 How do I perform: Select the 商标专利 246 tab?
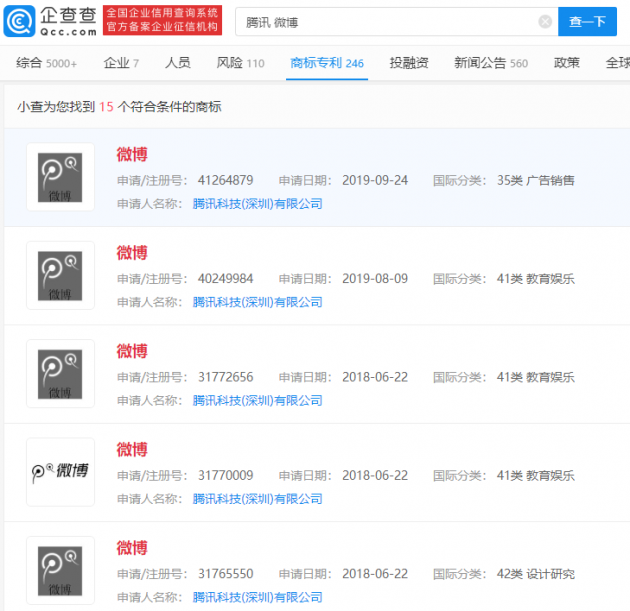point(327,63)
